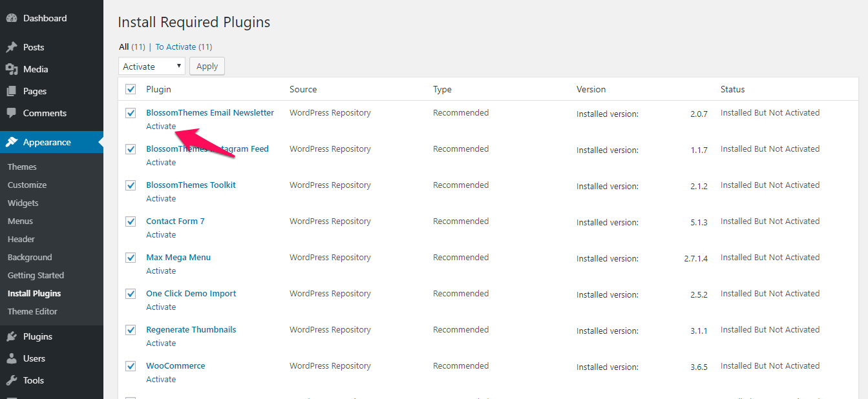Screen dimensions: 868x399
Task: Open WooCommerce plugin title
Action: (176, 365)
